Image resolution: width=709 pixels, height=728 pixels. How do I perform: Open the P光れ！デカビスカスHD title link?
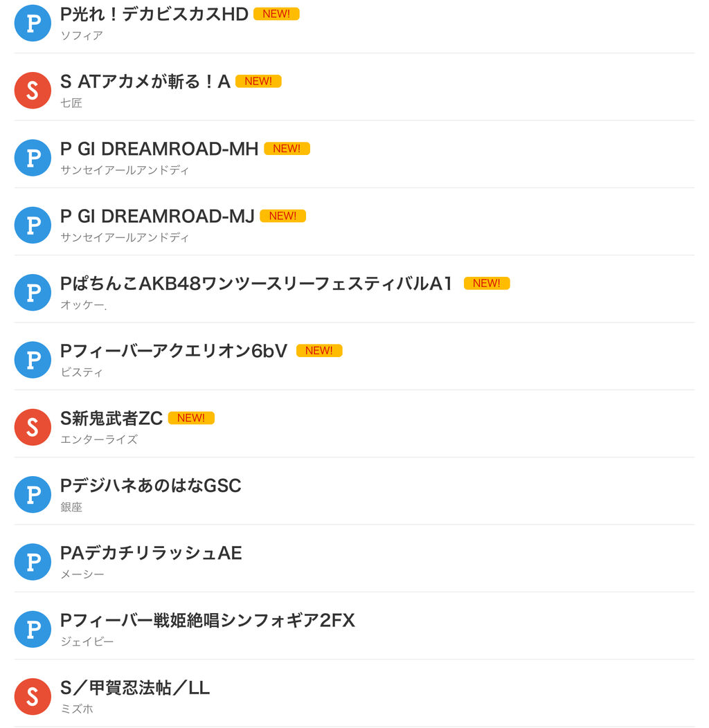point(154,15)
